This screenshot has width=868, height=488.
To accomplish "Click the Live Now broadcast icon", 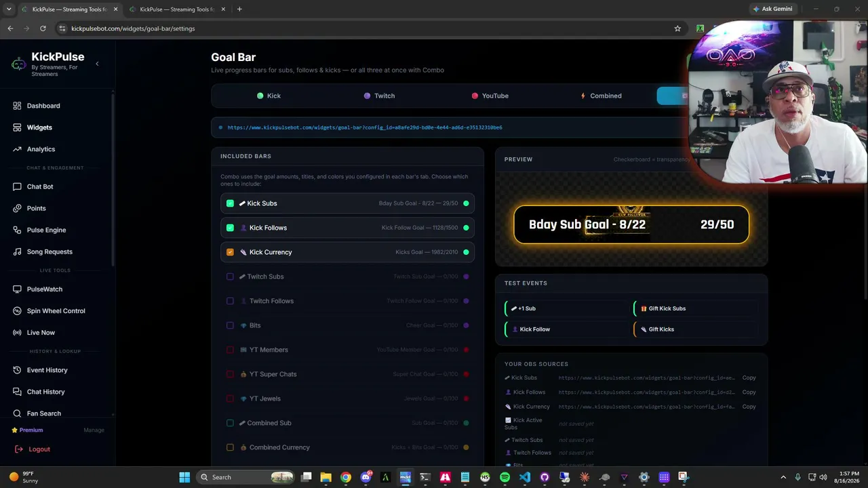I will pos(17,333).
